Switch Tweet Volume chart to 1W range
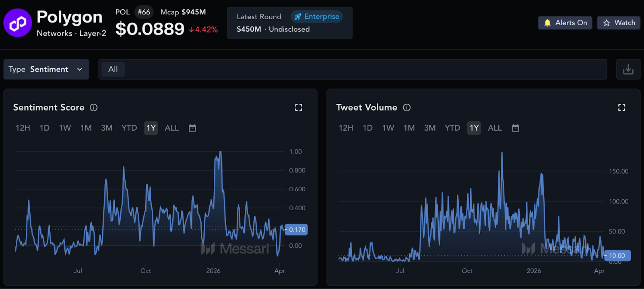The height and width of the screenshot is (289, 644). tap(388, 128)
